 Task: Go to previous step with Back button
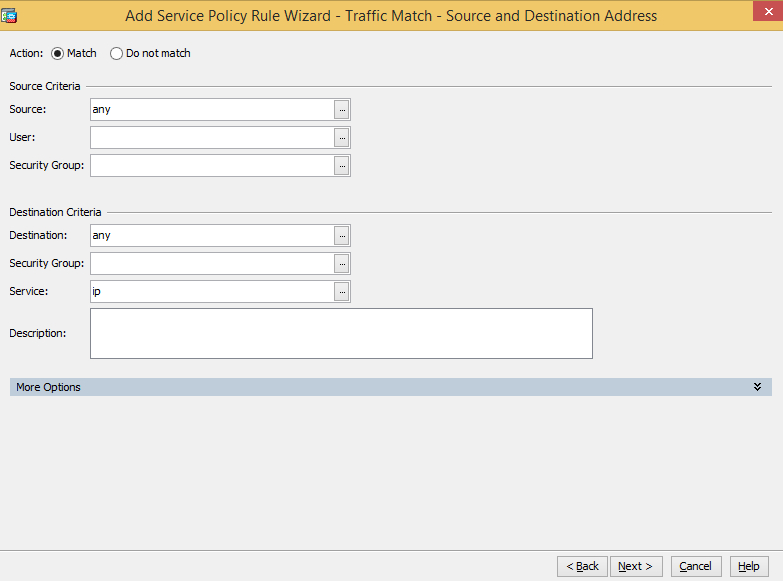pos(582,566)
